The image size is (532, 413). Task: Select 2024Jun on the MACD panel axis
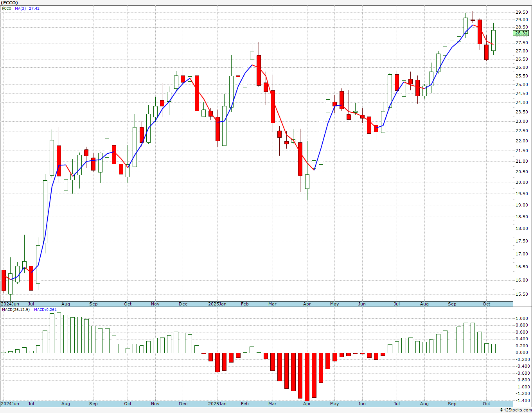coord(10,404)
